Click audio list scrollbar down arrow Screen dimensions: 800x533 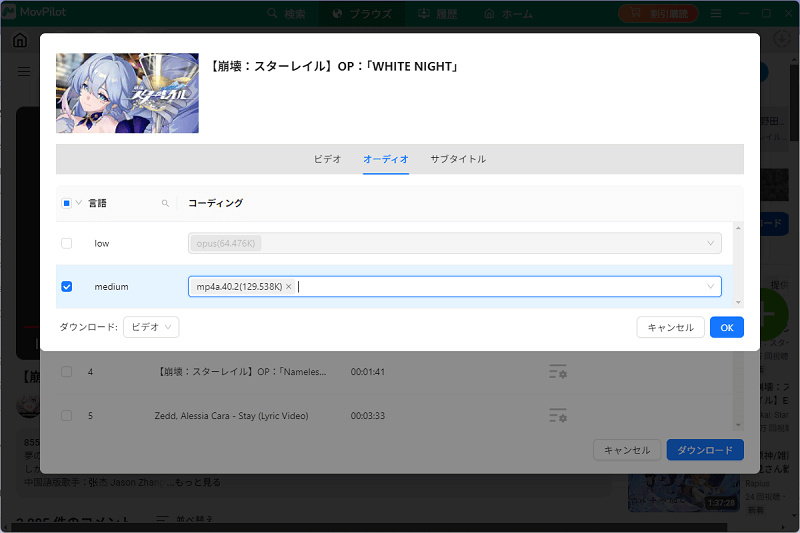(x=738, y=302)
